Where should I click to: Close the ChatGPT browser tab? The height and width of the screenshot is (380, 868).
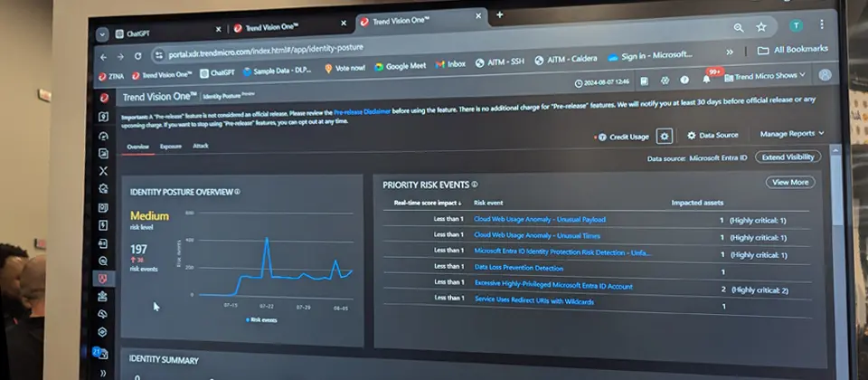(x=218, y=29)
